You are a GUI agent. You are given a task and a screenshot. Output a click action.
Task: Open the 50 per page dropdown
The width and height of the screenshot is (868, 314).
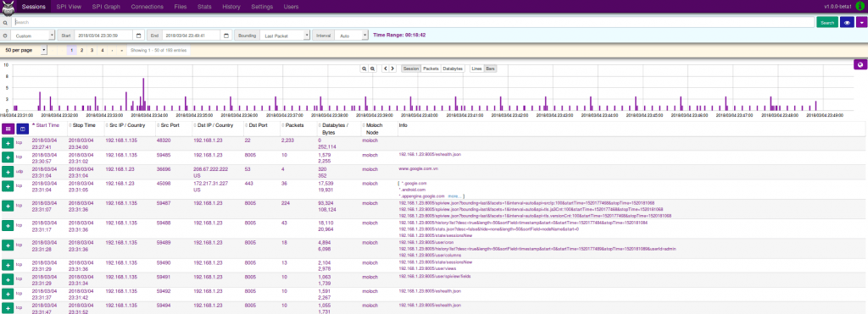(x=25, y=50)
